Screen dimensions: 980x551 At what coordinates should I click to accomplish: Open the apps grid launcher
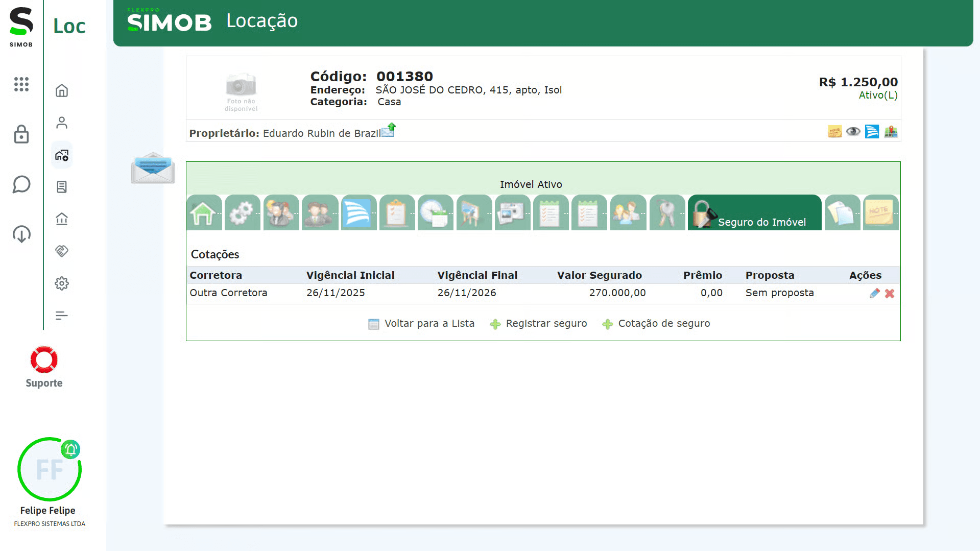[x=21, y=84]
